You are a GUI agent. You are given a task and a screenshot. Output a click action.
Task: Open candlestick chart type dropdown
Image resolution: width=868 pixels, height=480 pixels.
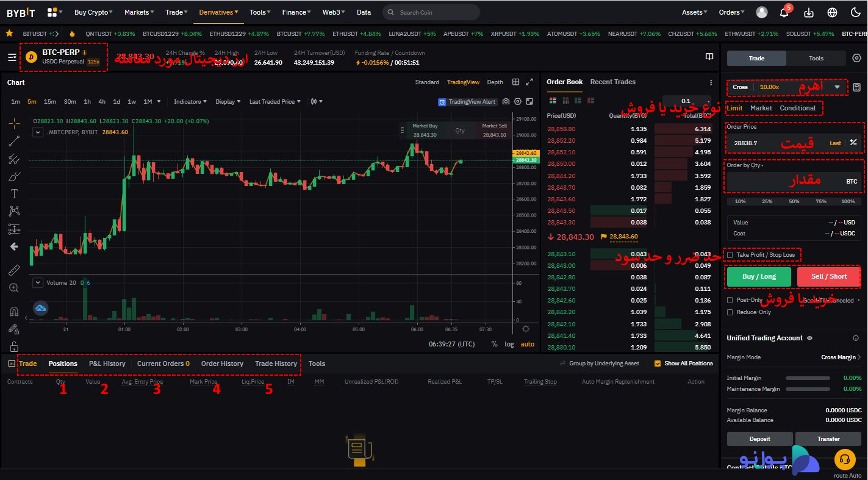[x=317, y=102]
